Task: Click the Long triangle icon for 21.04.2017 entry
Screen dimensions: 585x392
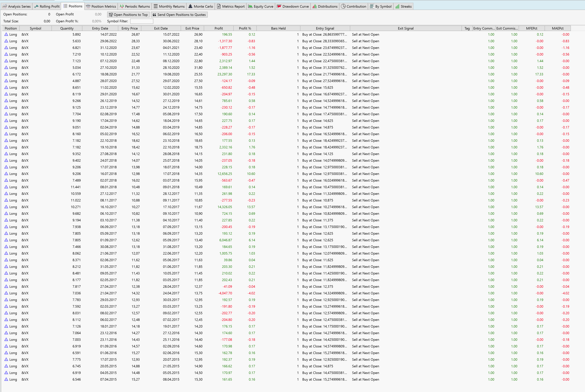Action: point(6,293)
